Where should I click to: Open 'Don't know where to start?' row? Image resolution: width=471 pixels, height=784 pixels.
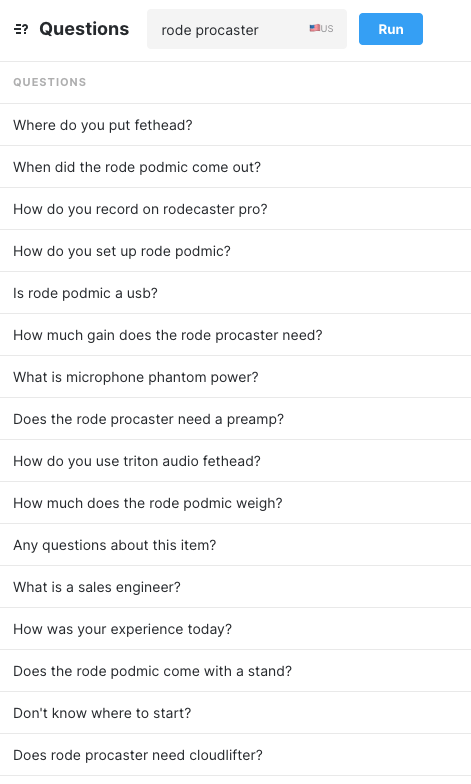pos(236,713)
